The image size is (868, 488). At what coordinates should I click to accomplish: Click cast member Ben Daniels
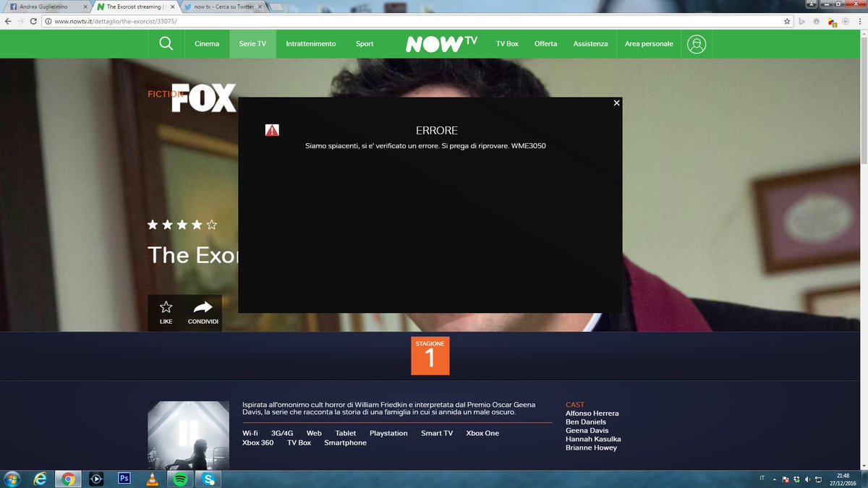tap(586, 422)
